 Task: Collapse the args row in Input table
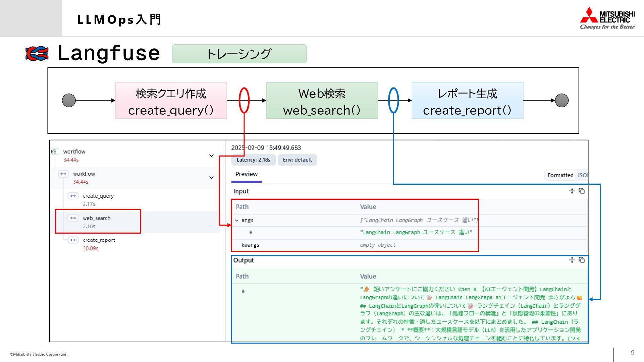click(237, 221)
